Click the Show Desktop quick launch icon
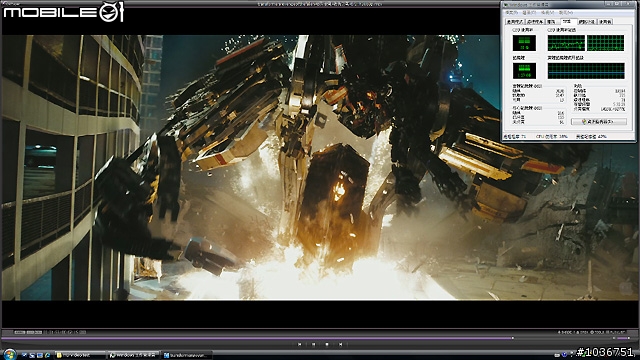 [24, 355]
